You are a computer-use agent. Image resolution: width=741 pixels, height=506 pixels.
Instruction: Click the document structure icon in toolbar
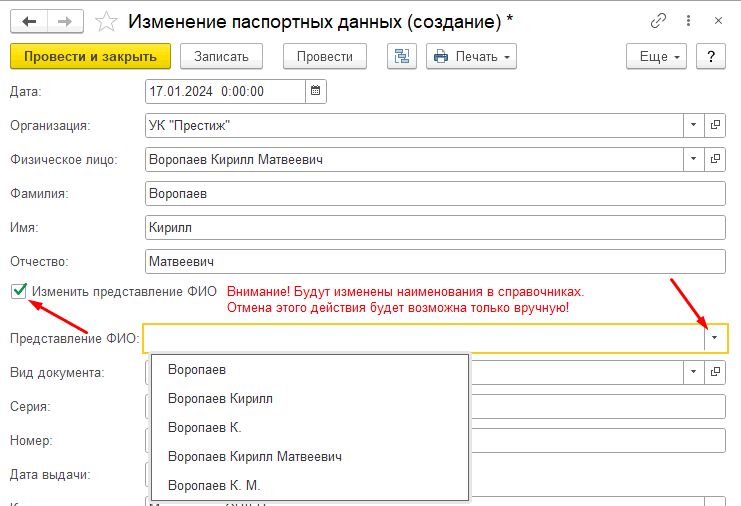pyautogui.click(x=402, y=57)
